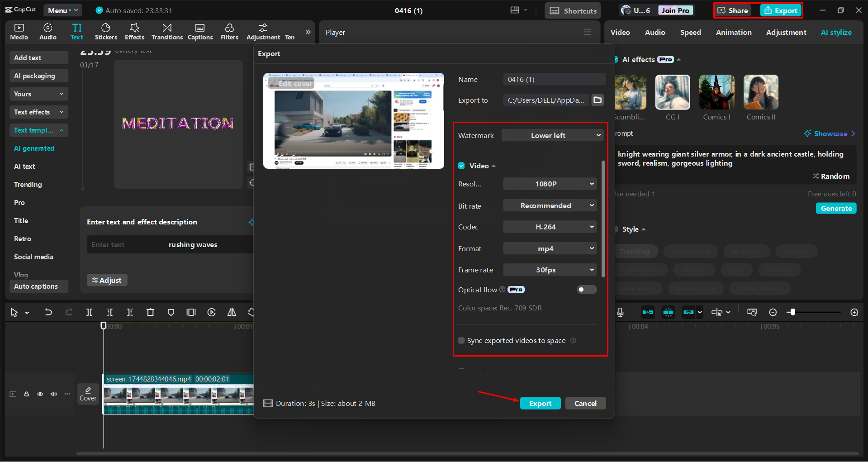Click the timeline horizontal scrollbar

point(467,453)
